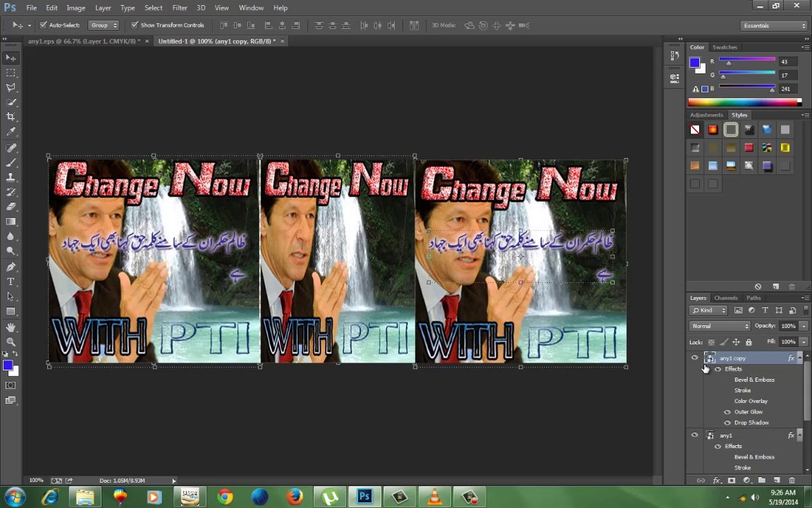Hide the any1 layer

pos(694,435)
